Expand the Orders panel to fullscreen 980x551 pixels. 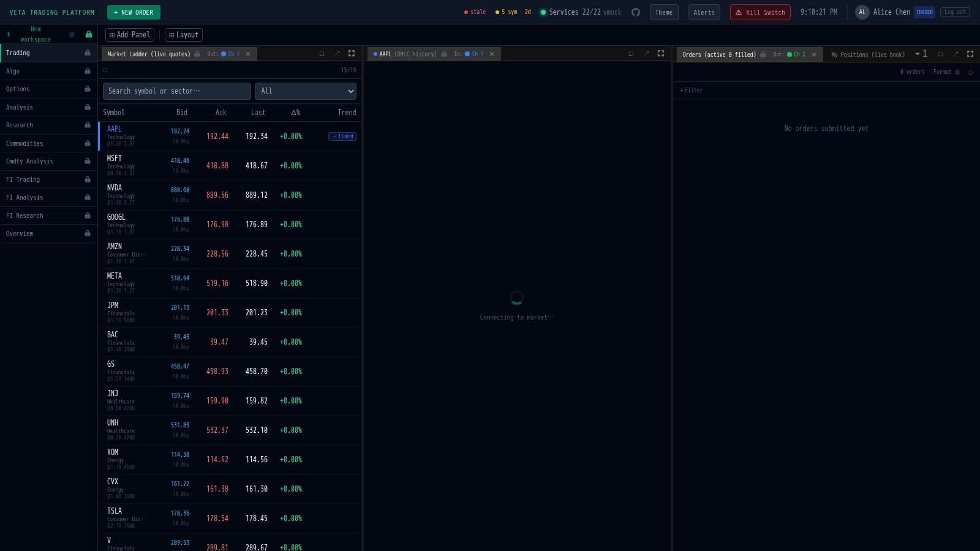(x=970, y=54)
